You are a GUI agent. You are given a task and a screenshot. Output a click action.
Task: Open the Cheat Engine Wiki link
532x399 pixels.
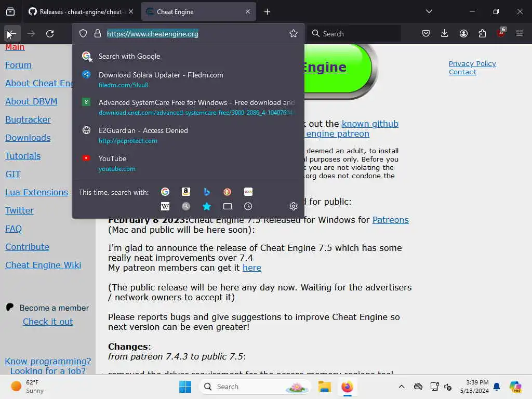(43, 265)
